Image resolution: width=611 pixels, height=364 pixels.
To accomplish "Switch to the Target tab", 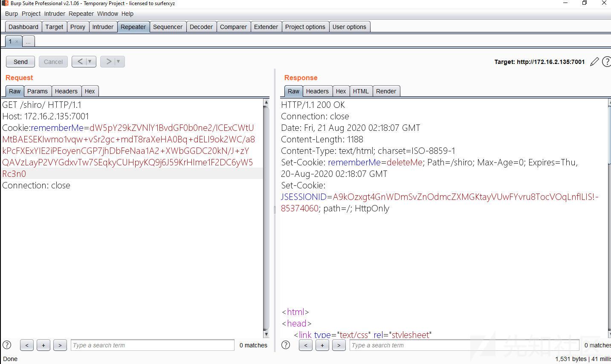I will tap(54, 27).
